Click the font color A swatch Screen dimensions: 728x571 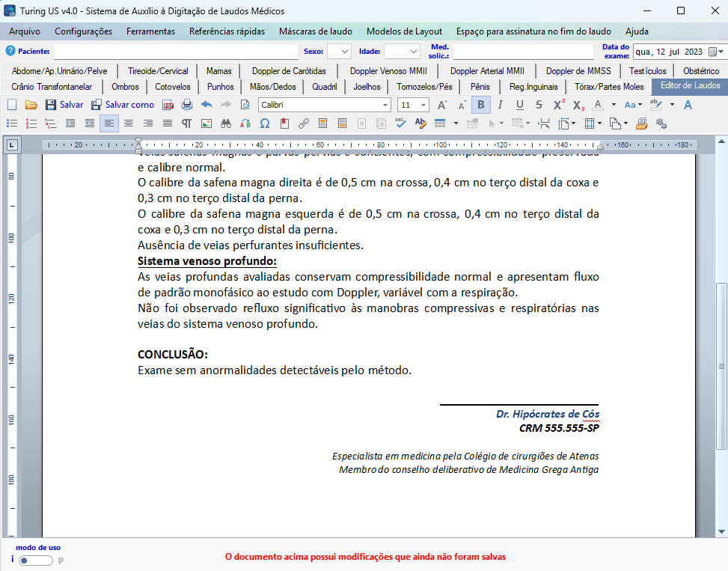[597, 105]
